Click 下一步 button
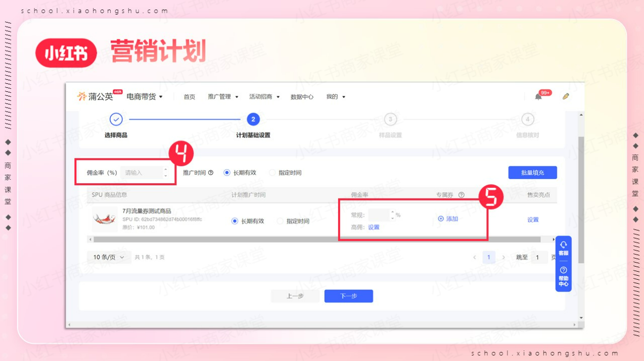The image size is (644, 361). 349,296
